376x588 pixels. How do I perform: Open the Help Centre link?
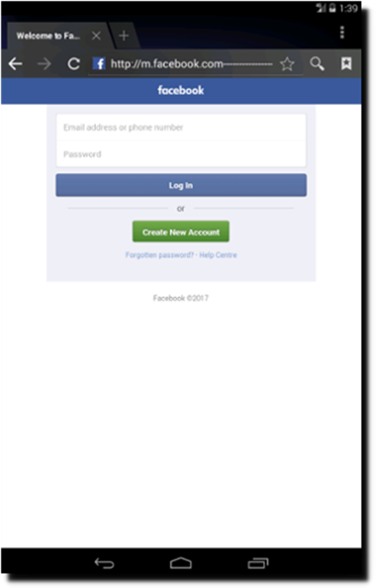pos(218,255)
